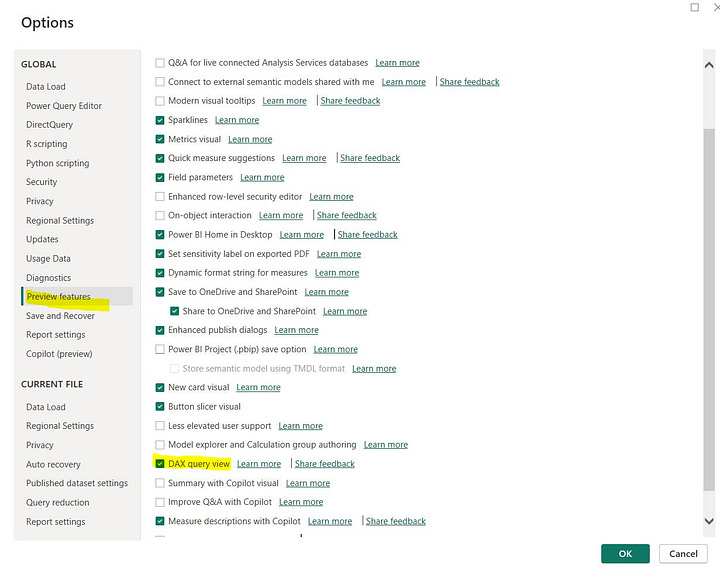720x577 pixels.
Task: Open Learn more for TMDL format
Action: (374, 369)
